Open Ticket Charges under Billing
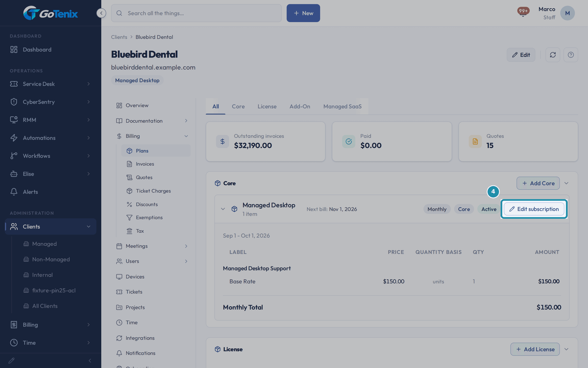Viewport: 588px width, 368px height. tap(156, 191)
